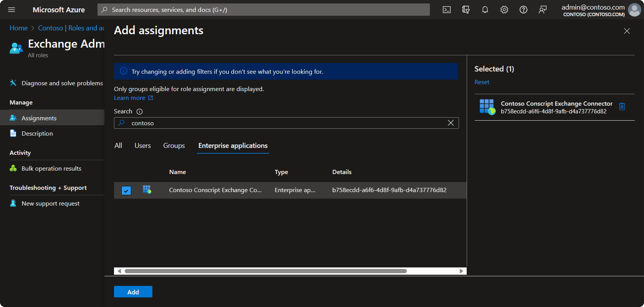Screen dimensions: 644x307
Task: Switch to the Groups tab
Action: (174, 146)
